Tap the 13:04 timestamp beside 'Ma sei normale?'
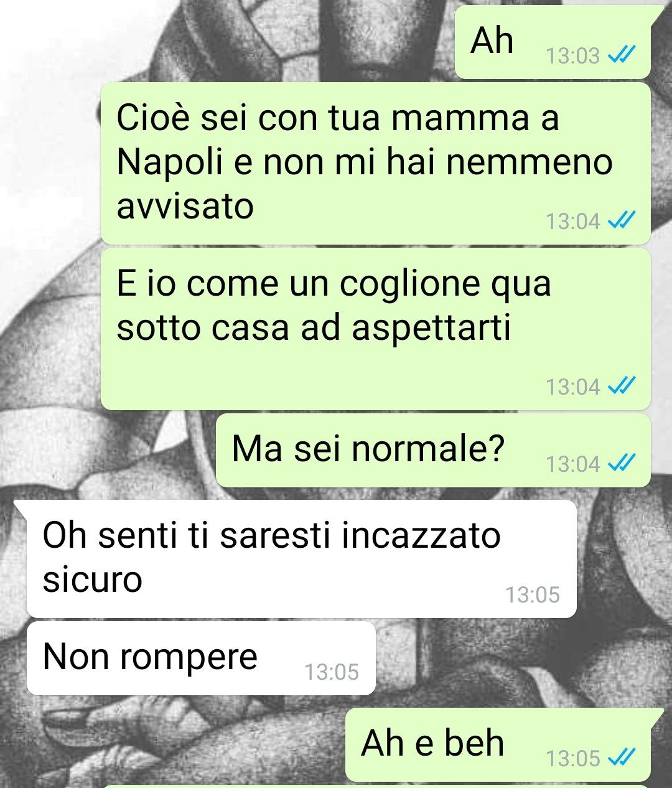 572,464
